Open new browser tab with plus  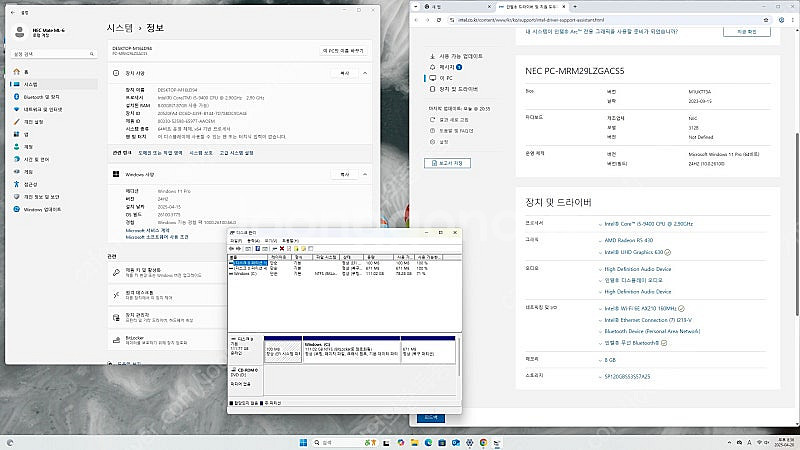click(x=575, y=7)
